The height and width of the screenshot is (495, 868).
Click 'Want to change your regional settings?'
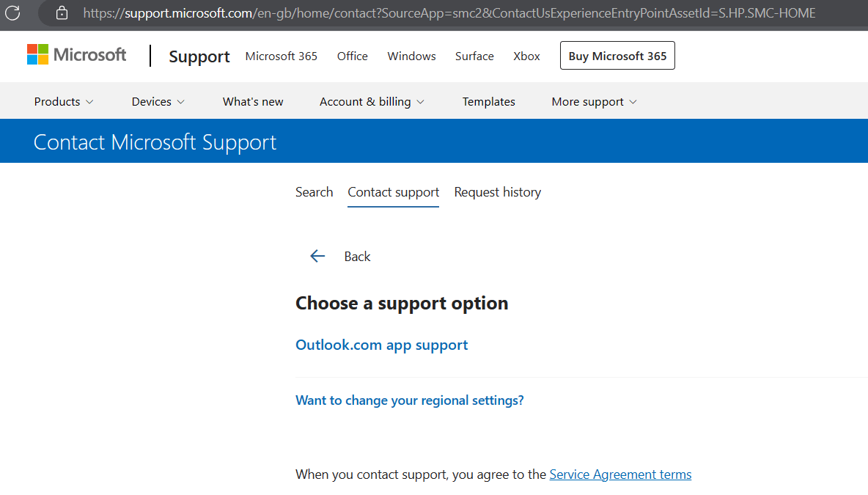(x=410, y=400)
